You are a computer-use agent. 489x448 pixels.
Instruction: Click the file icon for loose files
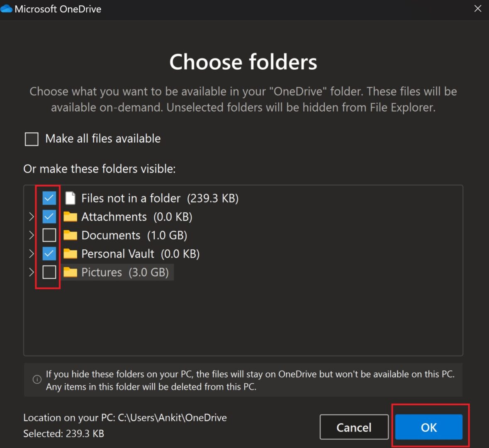pos(71,198)
